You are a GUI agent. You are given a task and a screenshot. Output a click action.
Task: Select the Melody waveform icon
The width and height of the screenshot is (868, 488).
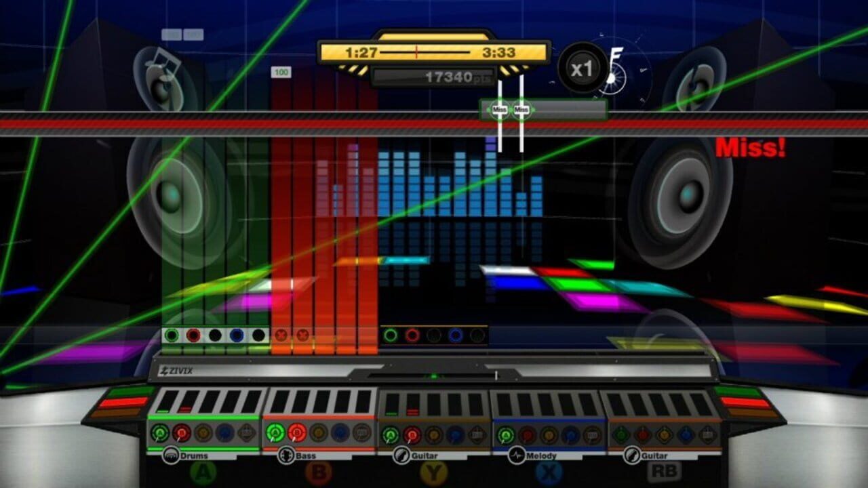(x=518, y=454)
